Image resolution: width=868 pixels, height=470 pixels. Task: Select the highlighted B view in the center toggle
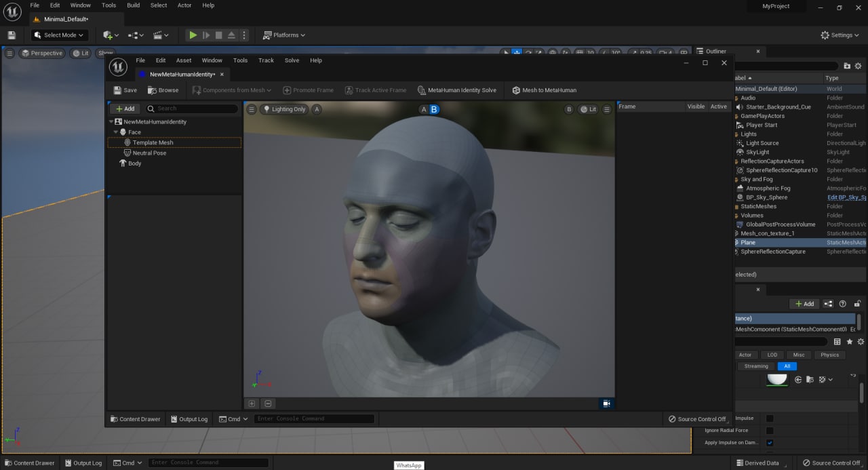(x=435, y=109)
